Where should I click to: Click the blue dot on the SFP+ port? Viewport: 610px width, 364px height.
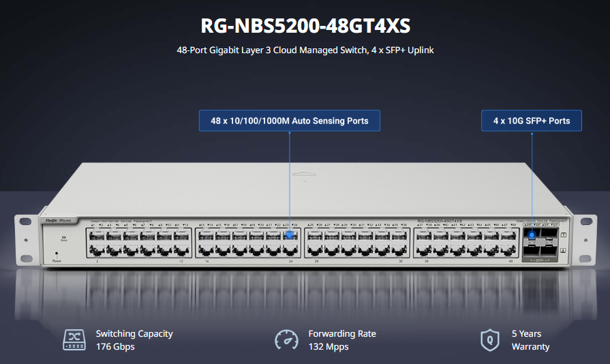pos(532,235)
